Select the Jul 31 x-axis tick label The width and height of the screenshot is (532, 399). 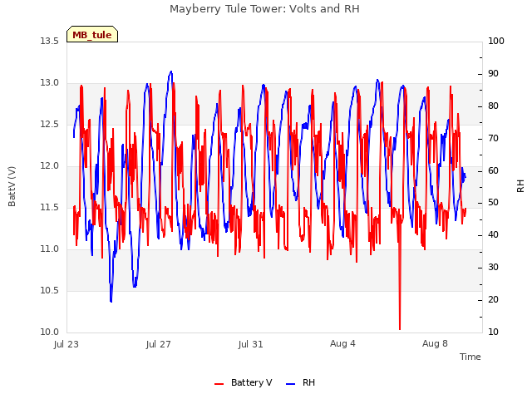[251, 344]
